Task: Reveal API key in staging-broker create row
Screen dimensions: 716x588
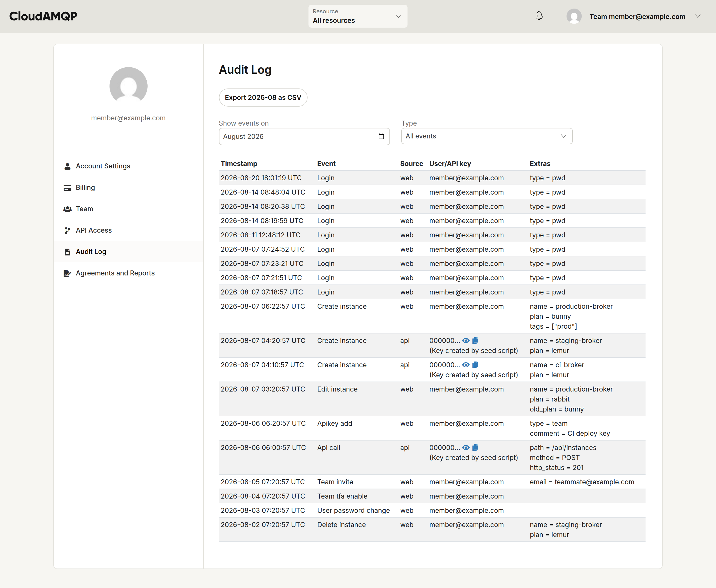Action: pyautogui.click(x=466, y=340)
